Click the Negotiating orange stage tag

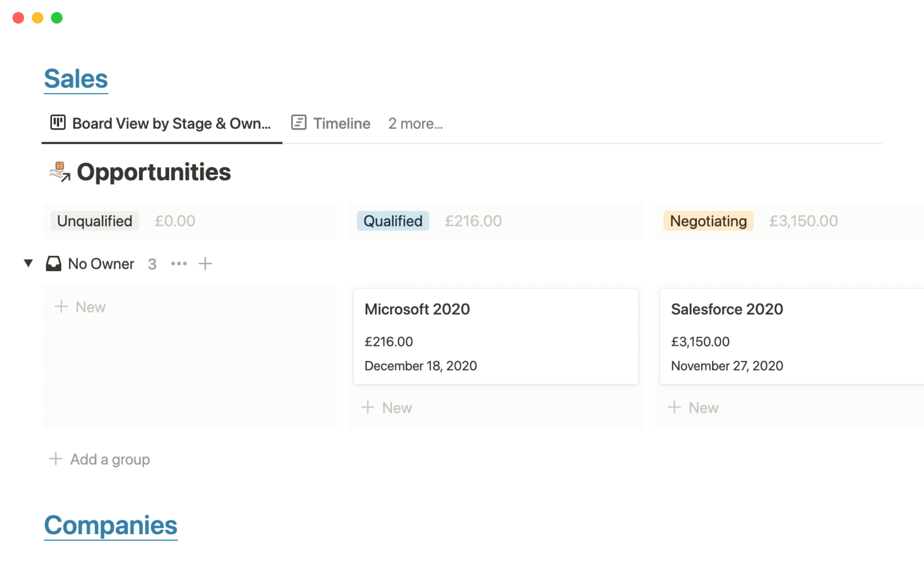pos(708,221)
